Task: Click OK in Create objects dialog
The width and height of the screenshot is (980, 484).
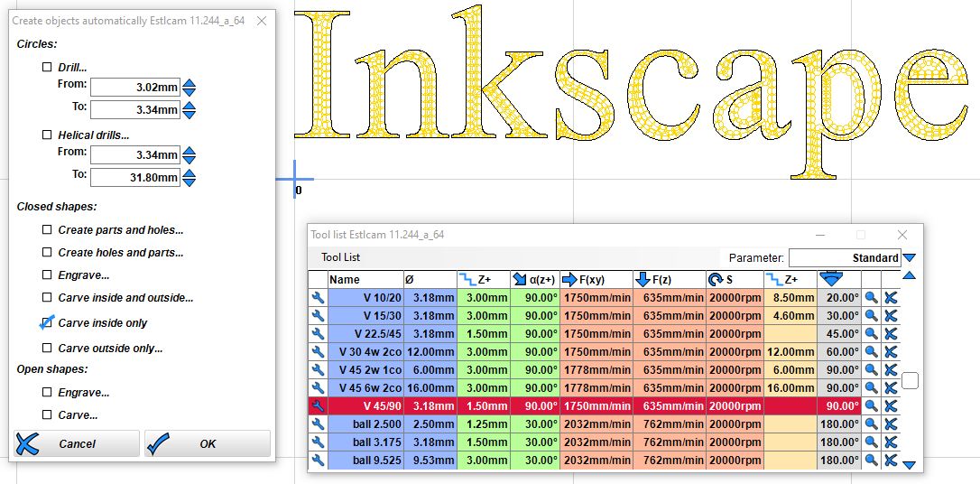Action: click(208, 444)
